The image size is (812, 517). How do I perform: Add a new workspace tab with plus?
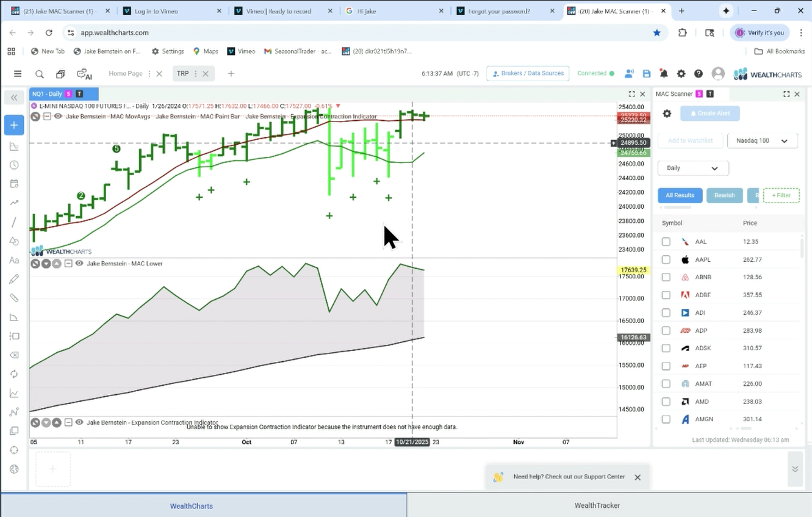(x=231, y=74)
